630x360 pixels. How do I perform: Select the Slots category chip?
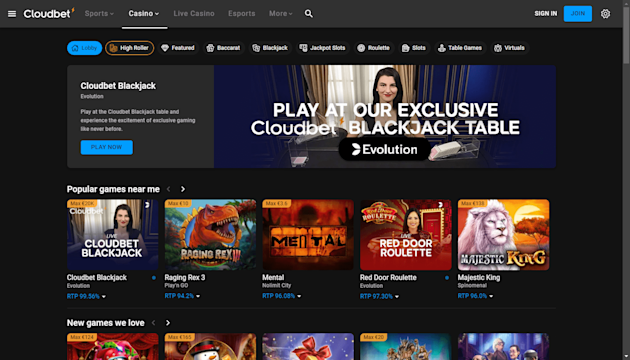pyautogui.click(x=414, y=48)
